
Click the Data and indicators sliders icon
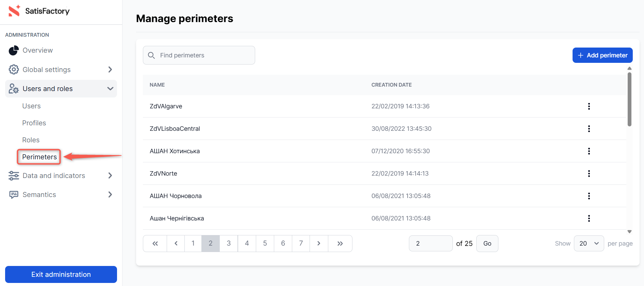tap(14, 176)
